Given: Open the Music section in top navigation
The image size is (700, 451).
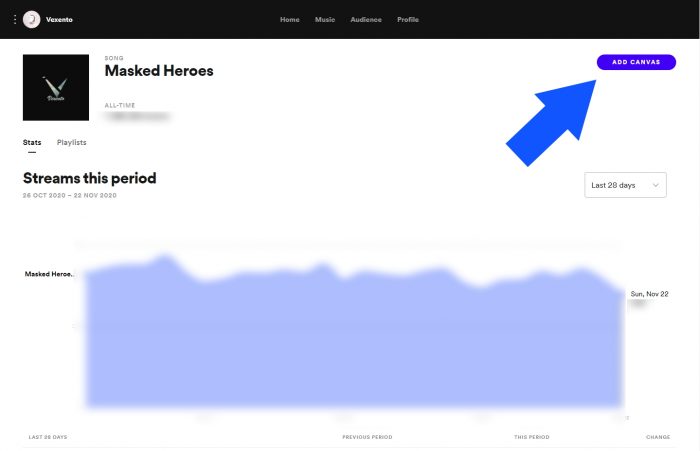Looking at the screenshot, I should click(x=325, y=19).
